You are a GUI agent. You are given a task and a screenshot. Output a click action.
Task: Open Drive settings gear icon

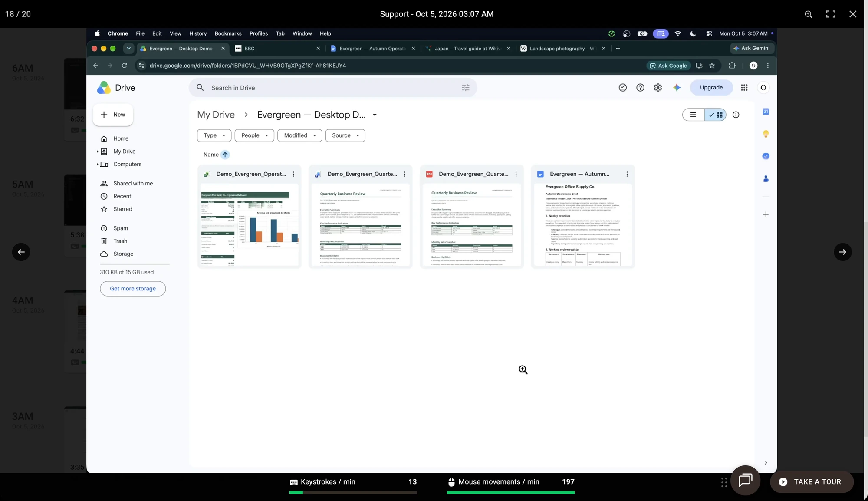[658, 88]
